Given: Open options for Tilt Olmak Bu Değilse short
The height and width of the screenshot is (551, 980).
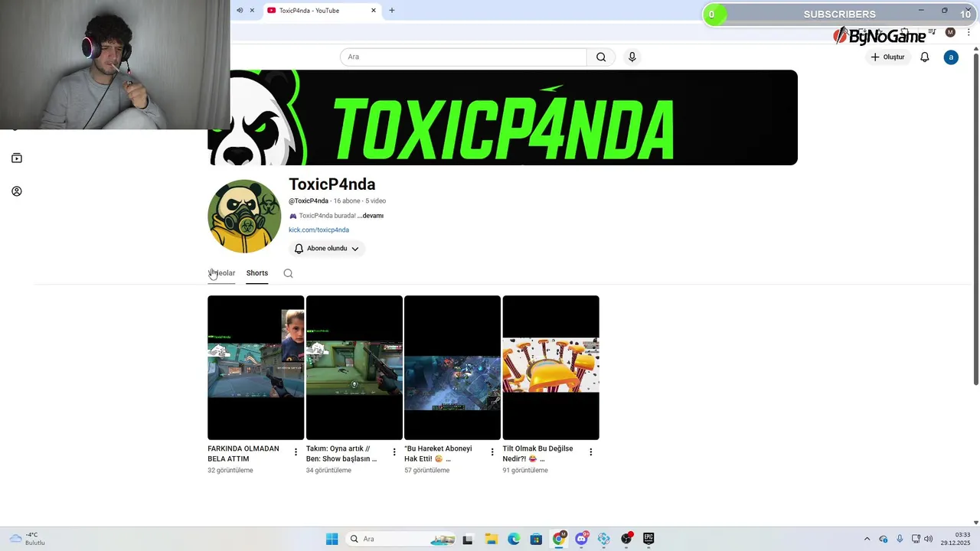Looking at the screenshot, I should pos(590,452).
